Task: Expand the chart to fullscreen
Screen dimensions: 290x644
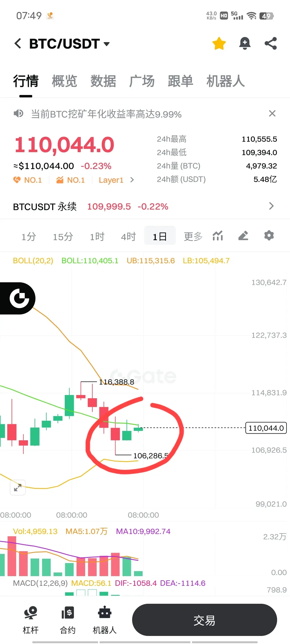Action: (18, 487)
